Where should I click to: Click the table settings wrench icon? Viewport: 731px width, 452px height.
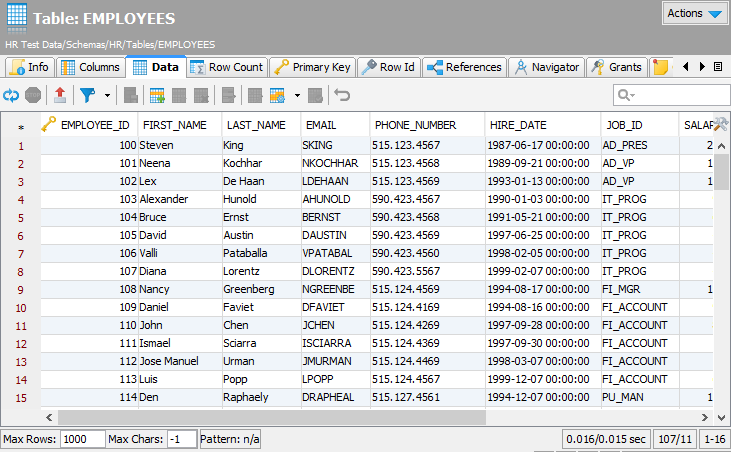click(719, 124)
